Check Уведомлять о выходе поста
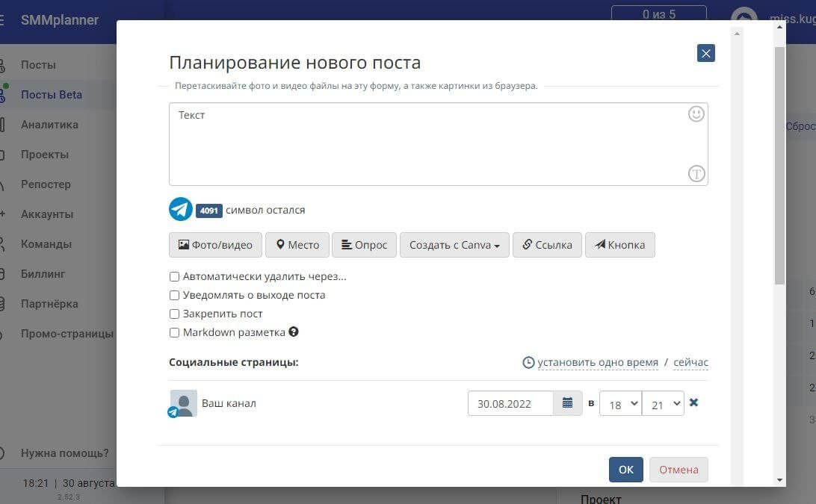Screen dimensions: 816x504 coord(174,295)
